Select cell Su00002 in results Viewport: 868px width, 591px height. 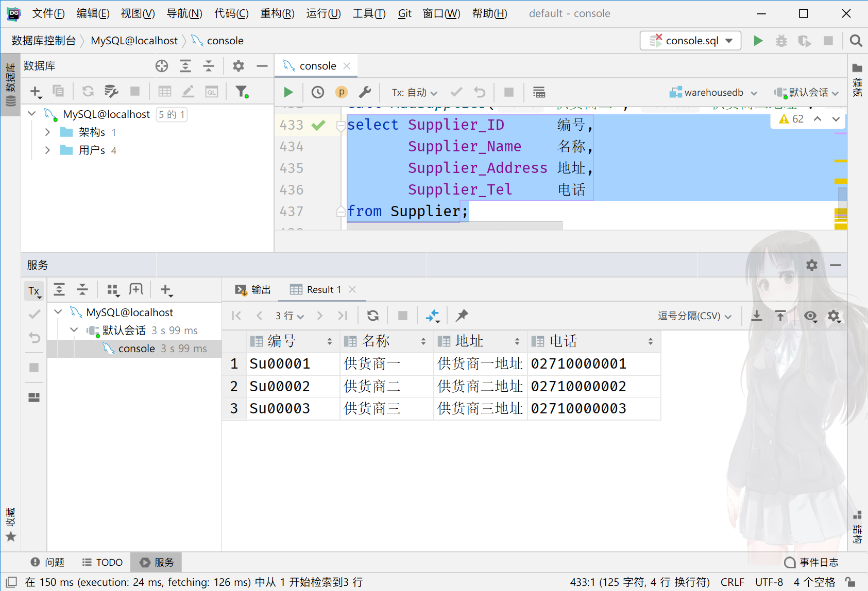(293, 386)
